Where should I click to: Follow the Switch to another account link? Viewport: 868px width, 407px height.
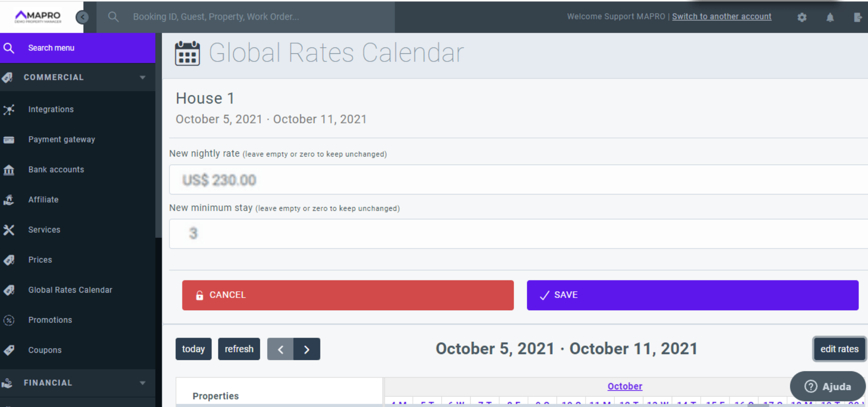(722, 17)
